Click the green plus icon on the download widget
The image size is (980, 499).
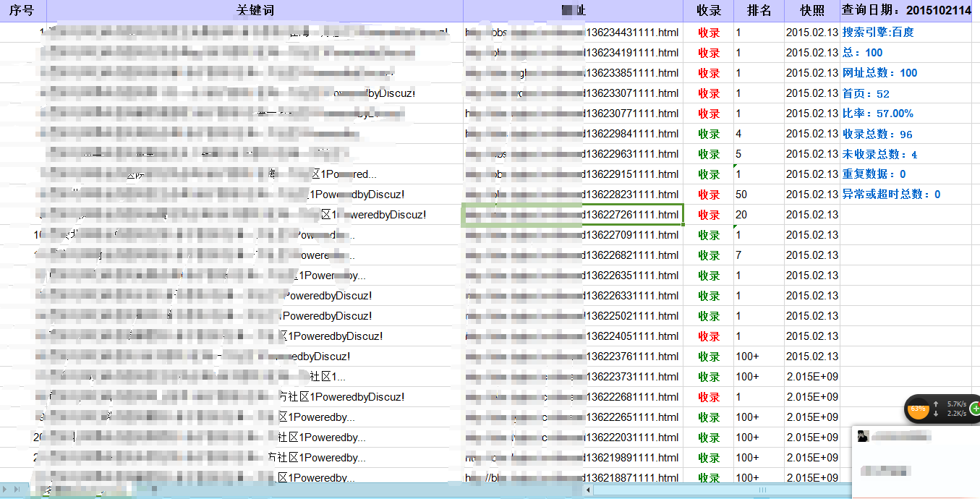pos(975,408)
